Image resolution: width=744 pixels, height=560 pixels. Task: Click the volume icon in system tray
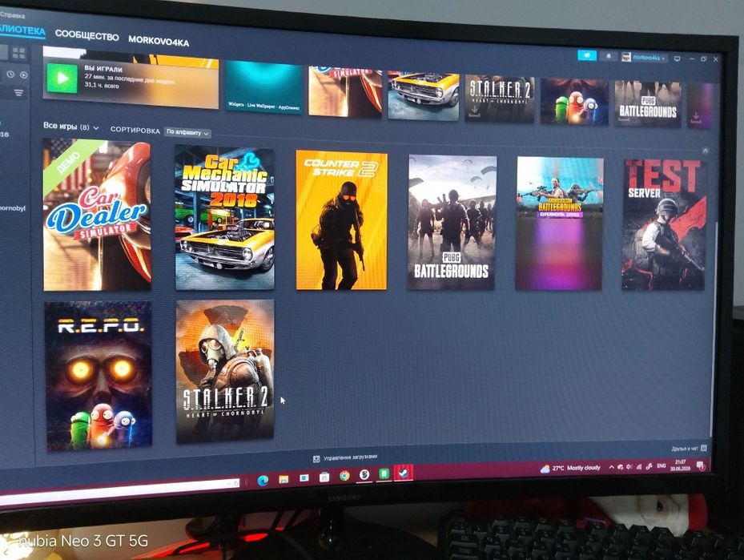click(x=629, y=467)
